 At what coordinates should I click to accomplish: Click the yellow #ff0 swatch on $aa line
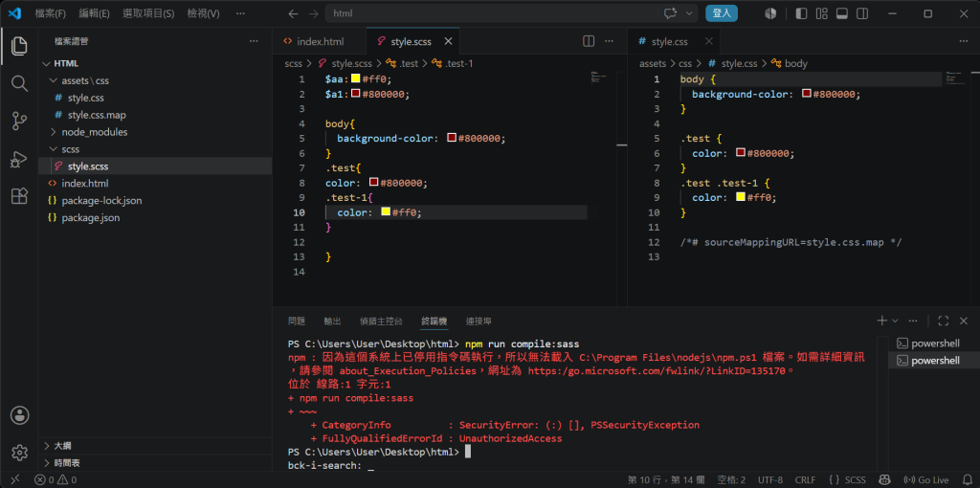pyautogui.click(x=356, y=78)
